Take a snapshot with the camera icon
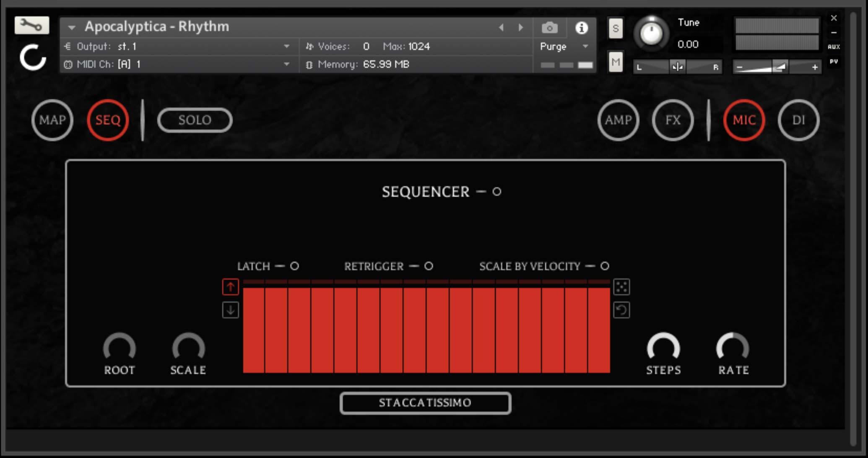Screen dimensions: 868x458 pos(549,28)
